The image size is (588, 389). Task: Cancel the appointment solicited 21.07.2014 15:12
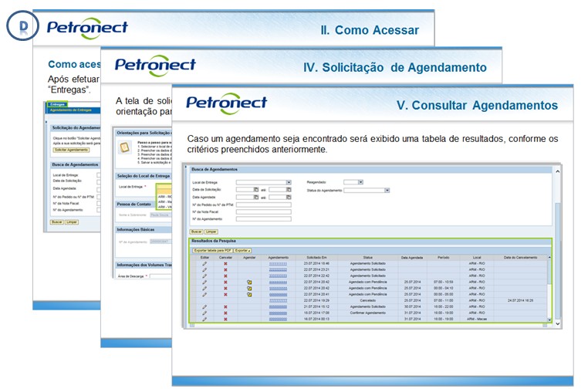coord(225,307)
